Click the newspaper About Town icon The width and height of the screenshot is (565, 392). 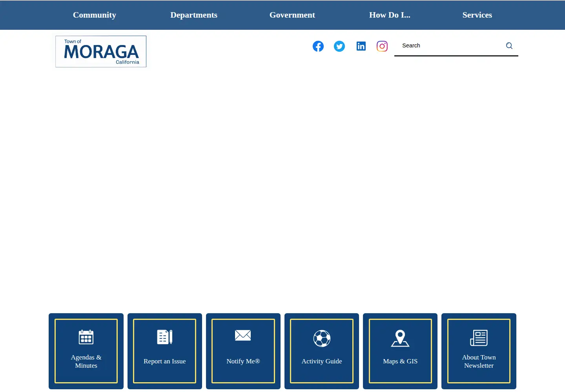pos(479,338)
